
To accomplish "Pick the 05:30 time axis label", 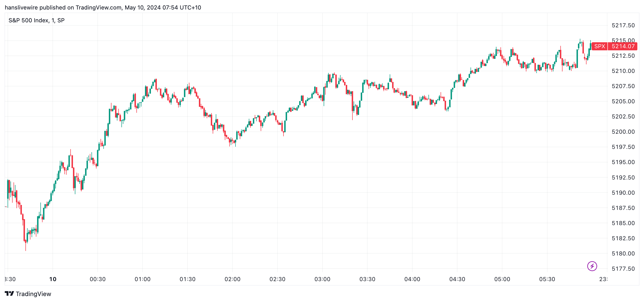I will [x=547, y=279].
